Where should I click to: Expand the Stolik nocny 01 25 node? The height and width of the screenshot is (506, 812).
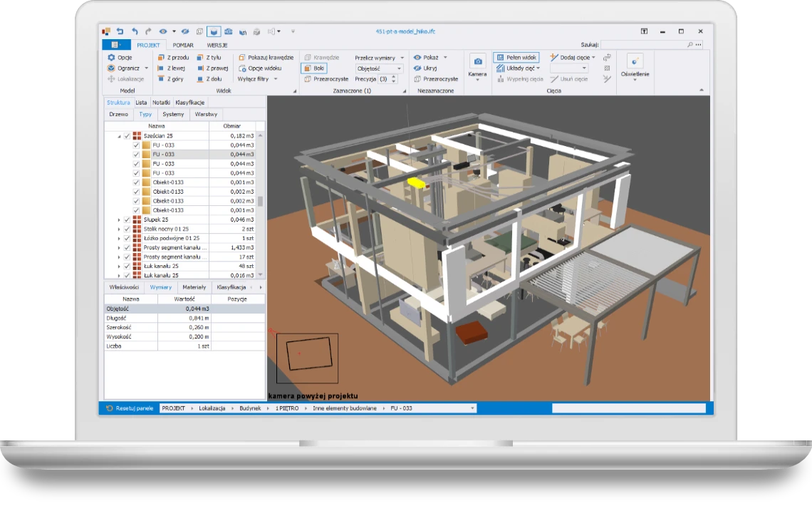pyautogui.click(x=119, y=229)
